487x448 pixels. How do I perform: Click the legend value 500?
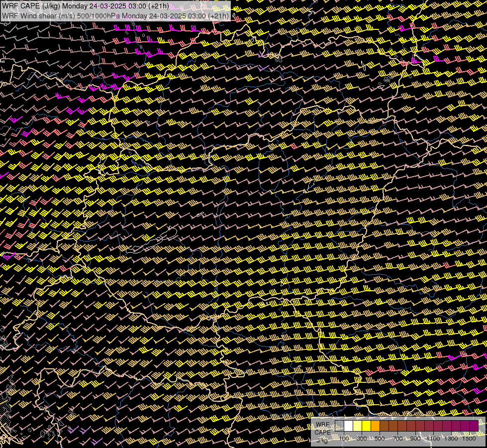pos(380,439)
